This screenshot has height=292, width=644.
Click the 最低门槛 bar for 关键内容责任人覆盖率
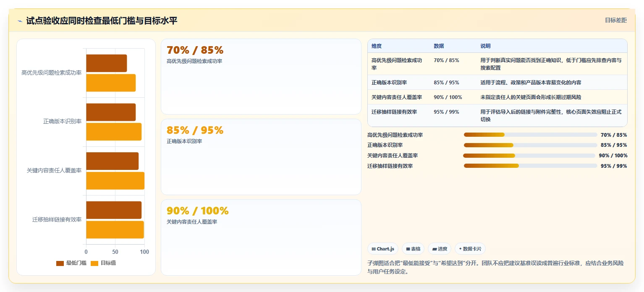tap(113, 161)
